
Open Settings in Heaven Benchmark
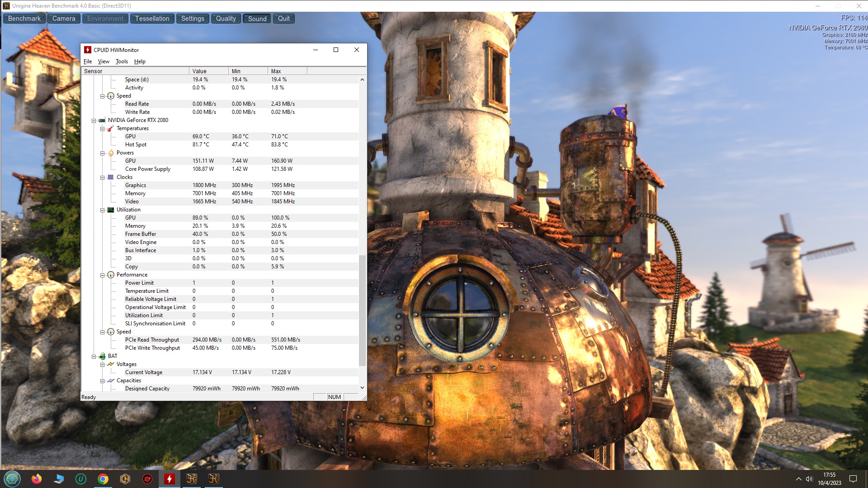193,19
